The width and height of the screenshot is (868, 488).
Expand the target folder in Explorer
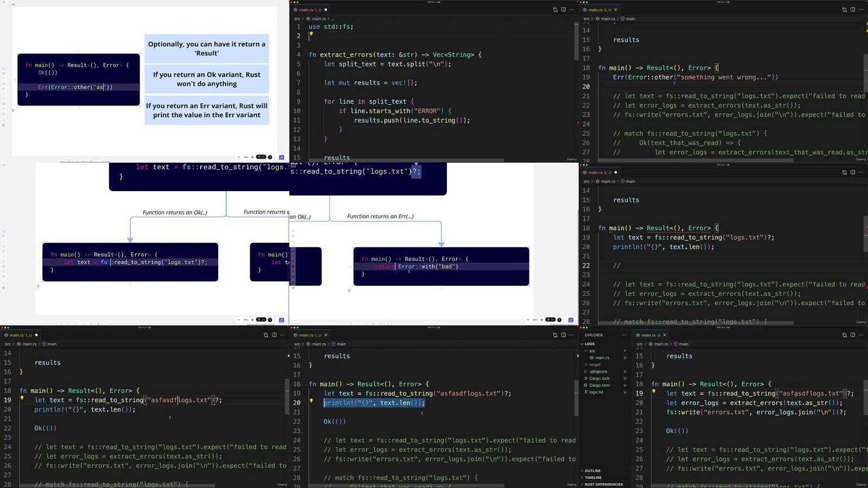pyautogui.click(x=586, y=365)
